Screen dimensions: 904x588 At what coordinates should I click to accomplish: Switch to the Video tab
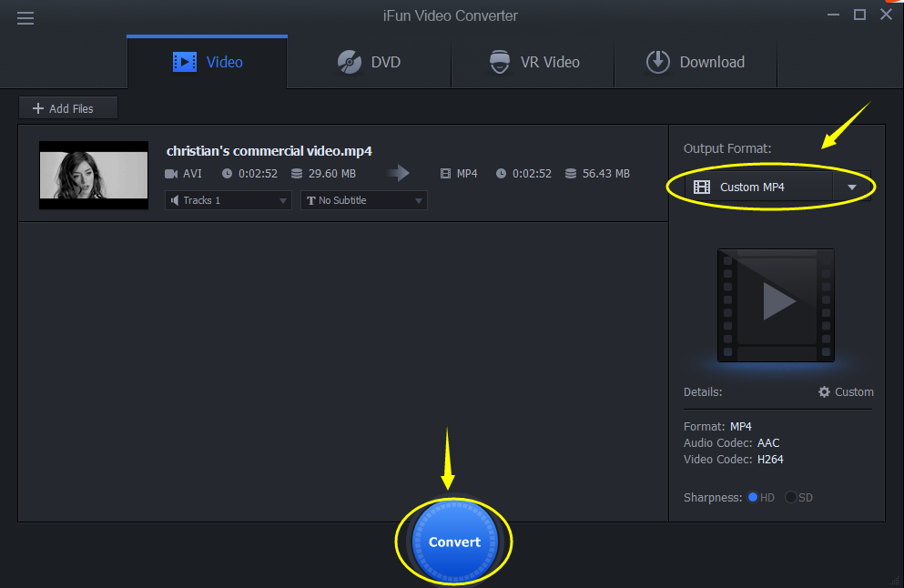point(207,62)
